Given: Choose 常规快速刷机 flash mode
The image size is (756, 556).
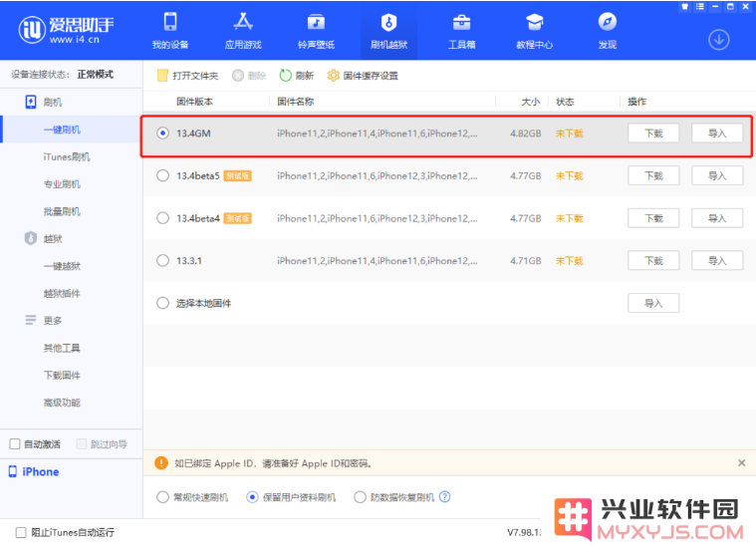Looking at the screenshot, I should coord(162,497).
